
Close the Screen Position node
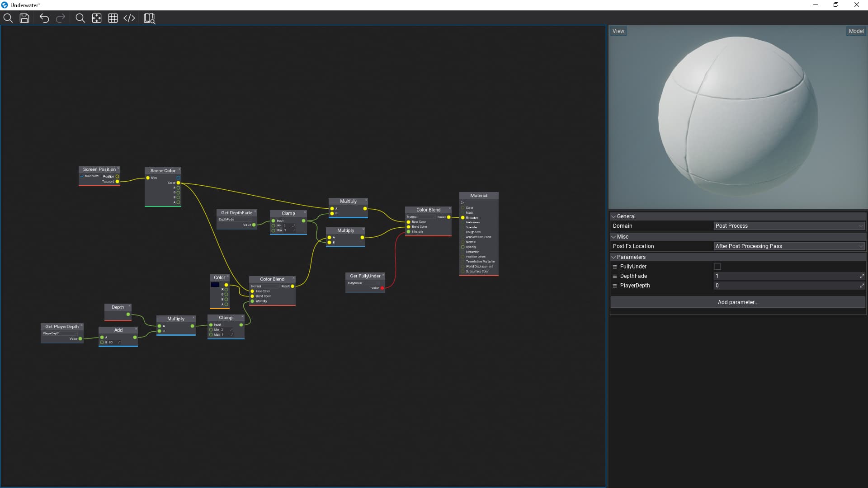pyautogui.click(x=118, y=169)
